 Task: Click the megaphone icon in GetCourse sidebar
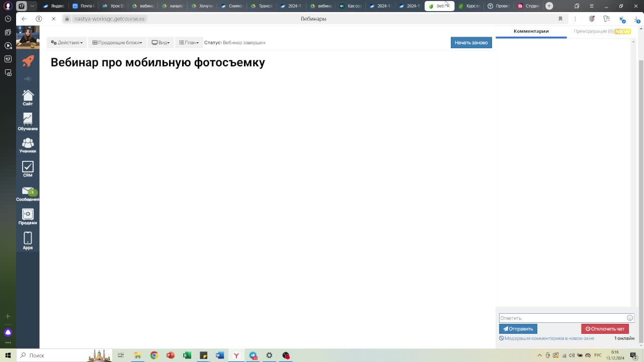[28, 79]
